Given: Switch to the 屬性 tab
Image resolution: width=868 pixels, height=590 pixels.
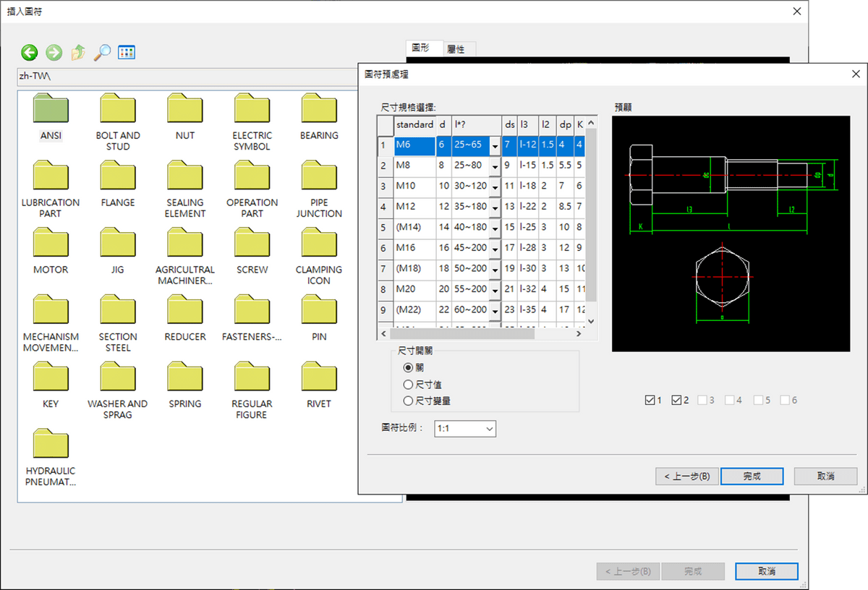Looking at the screenshot, I should [x=458, y=49].
